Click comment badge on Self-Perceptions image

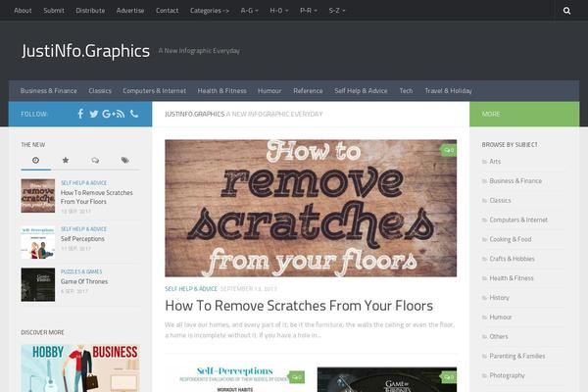pyautogui.click(x=296, y=377)
